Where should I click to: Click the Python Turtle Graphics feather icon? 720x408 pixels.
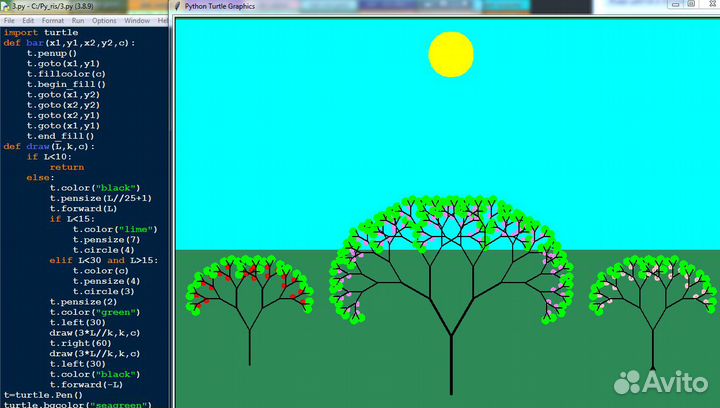click(x=179, y=6)
